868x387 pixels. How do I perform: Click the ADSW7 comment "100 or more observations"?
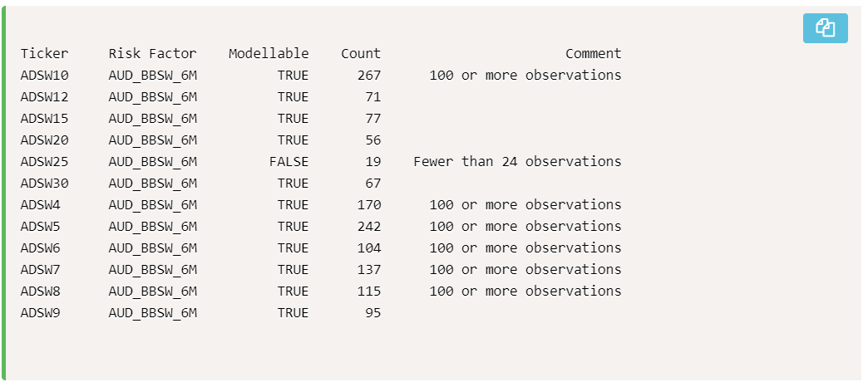[x=525, y=270]
